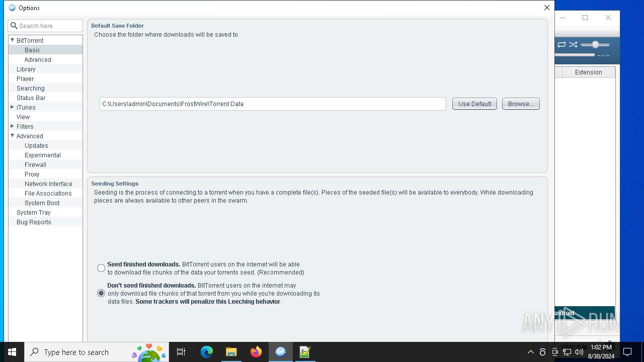Open the View options page
This screenshot has height=362, width=644.
coord(23,117)
